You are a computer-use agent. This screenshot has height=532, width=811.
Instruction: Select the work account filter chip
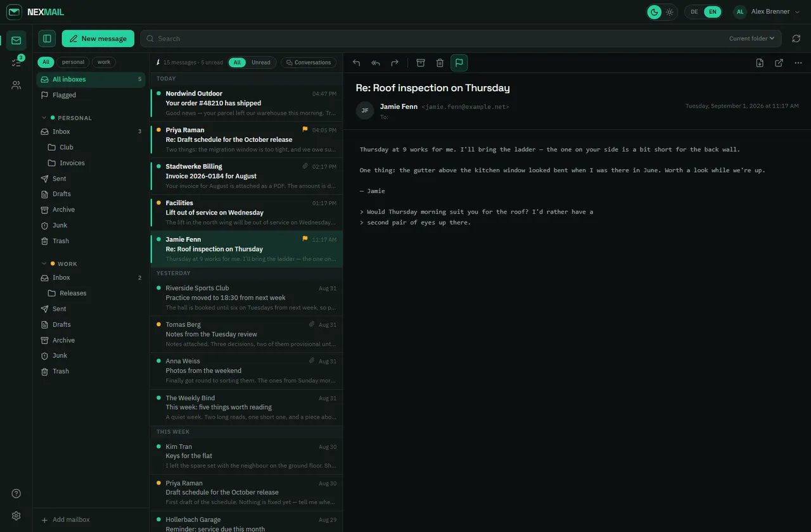[x=104, y=62]
